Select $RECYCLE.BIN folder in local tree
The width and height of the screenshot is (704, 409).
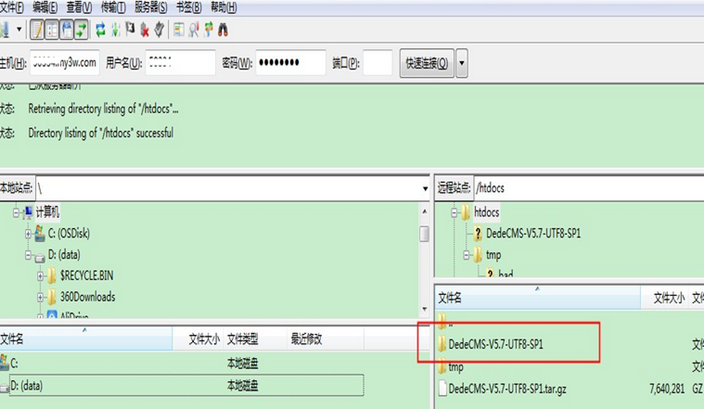click(86, 276)
